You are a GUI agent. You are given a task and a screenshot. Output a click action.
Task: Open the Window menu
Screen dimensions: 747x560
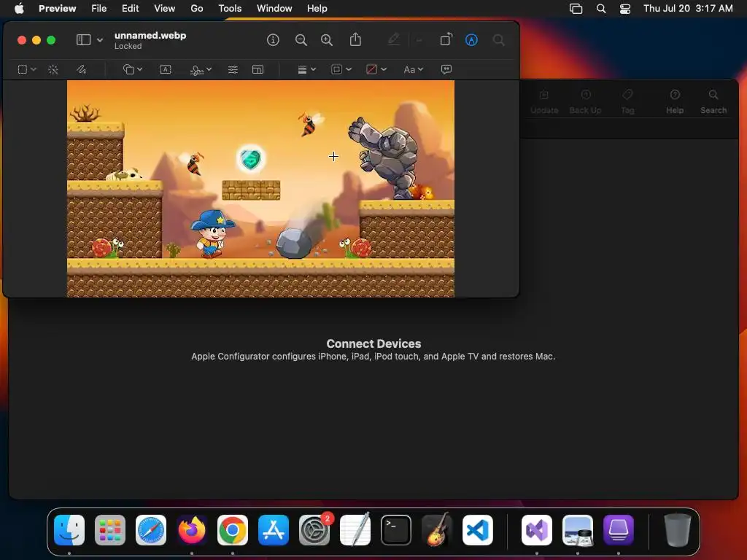pos(274,9)
